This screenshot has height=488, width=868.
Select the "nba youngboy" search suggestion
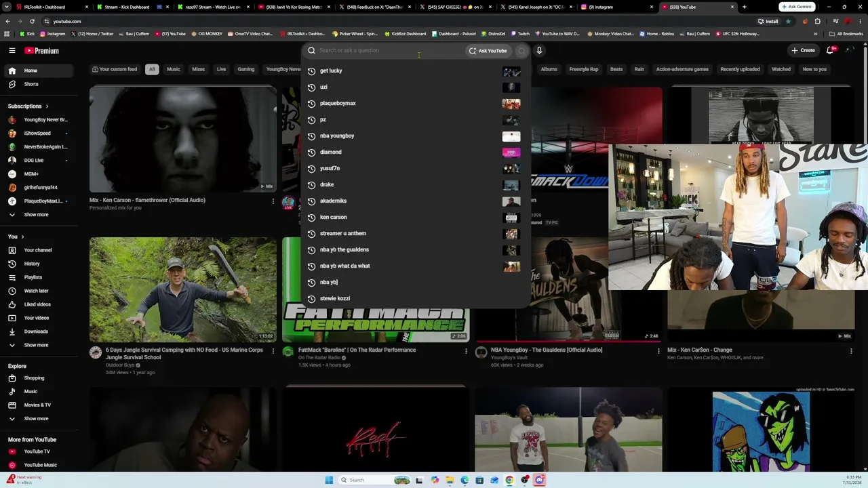(414, 136)
